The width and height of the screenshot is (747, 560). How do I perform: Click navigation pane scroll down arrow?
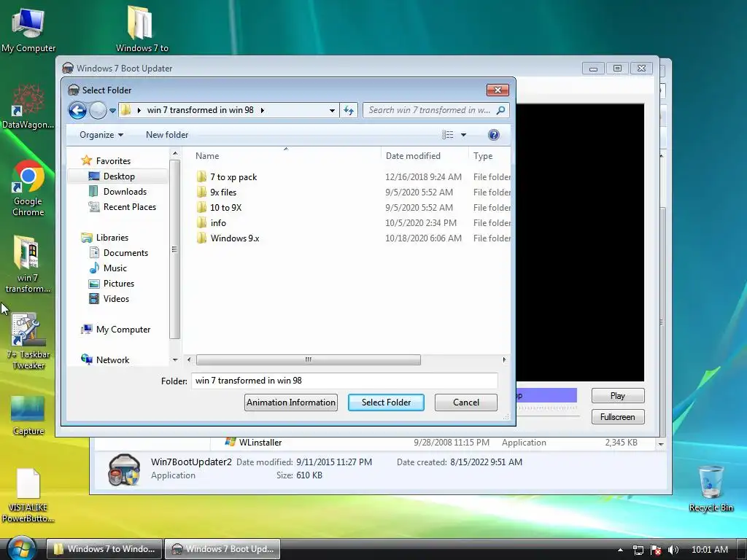tap(175, 360)
